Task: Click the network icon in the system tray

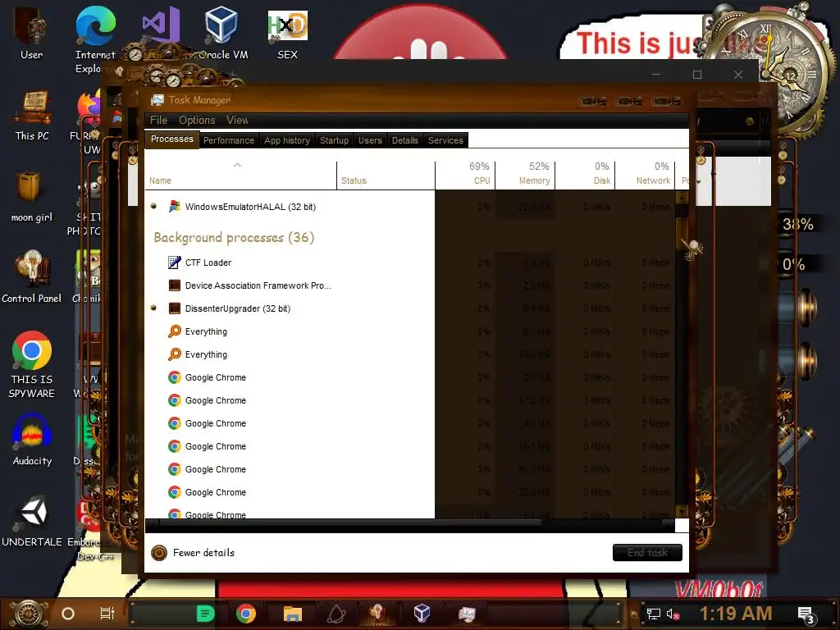Action: pos(654,614)
